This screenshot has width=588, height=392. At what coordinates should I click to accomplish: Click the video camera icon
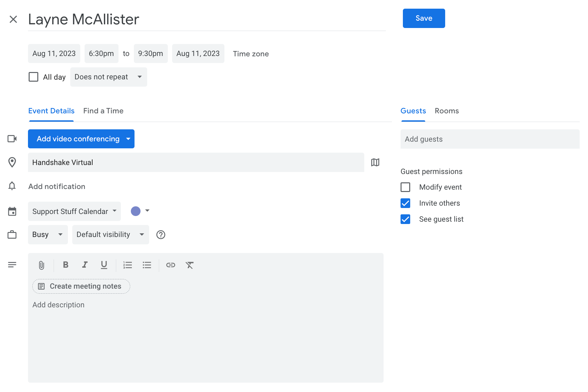coord(12,139)
